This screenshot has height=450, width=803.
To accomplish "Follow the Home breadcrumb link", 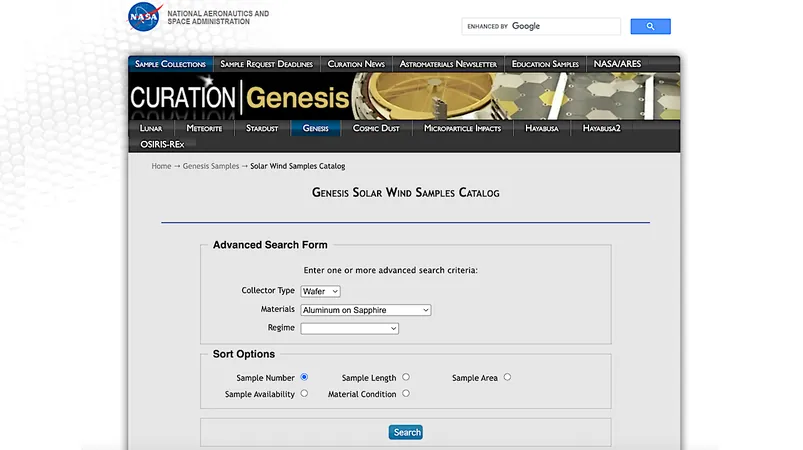I will click(x=161, y=166).
